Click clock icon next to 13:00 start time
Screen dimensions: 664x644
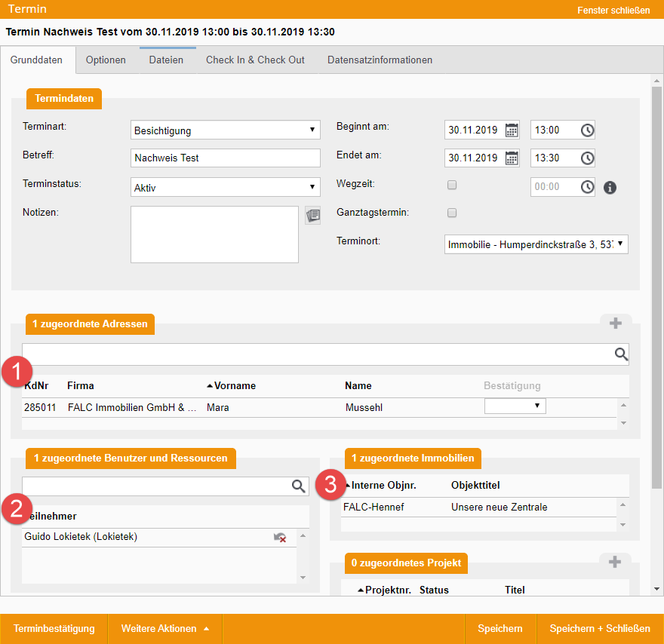[x=587, y=130]
